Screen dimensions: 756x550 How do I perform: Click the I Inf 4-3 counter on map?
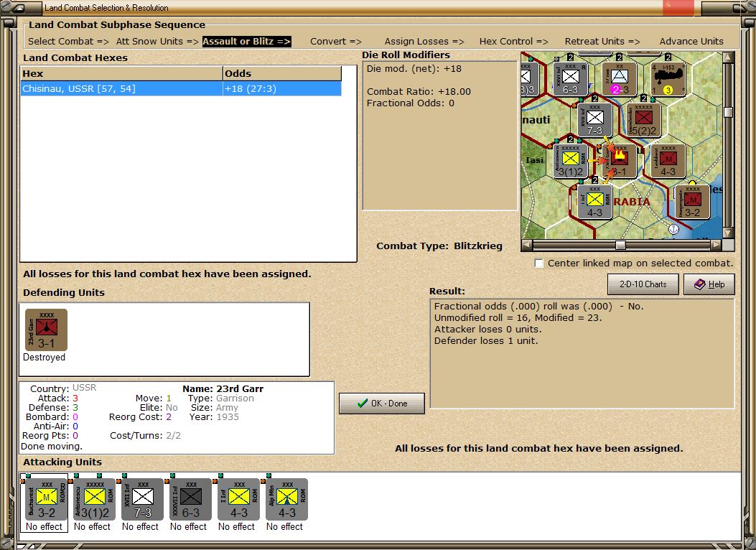click(595, 202)
